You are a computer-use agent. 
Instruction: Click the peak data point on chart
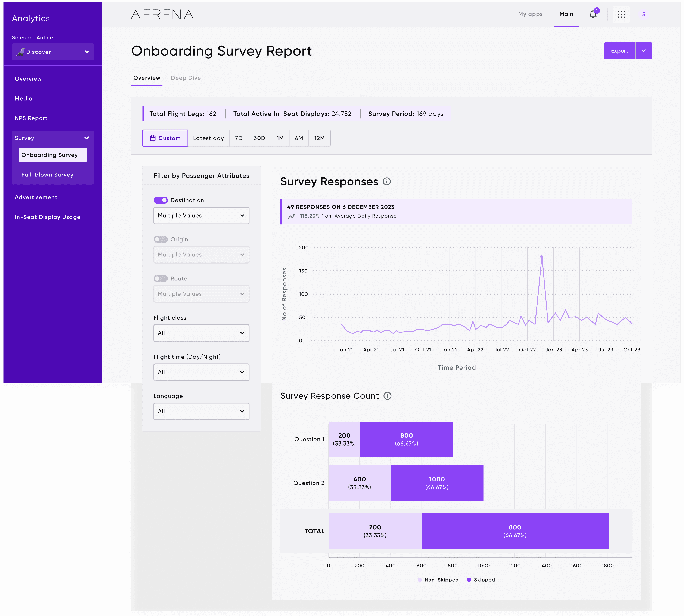click(542, 257)
